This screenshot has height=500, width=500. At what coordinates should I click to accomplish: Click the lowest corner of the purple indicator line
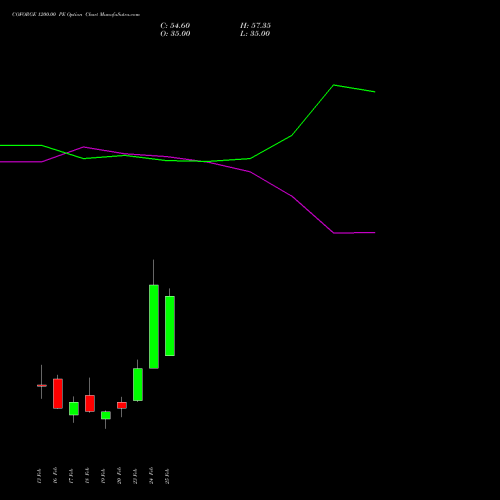click(334, 233)
